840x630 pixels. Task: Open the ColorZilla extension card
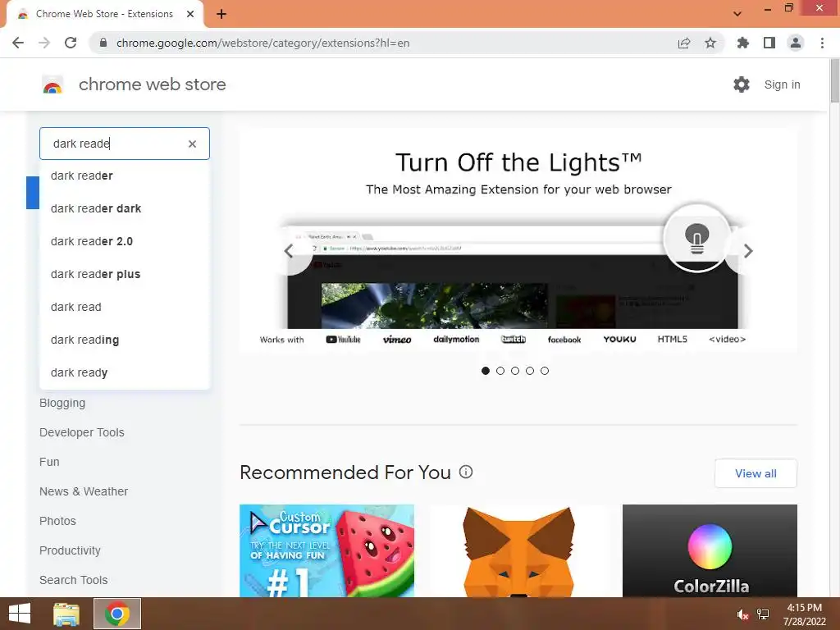tap(710, 550)
